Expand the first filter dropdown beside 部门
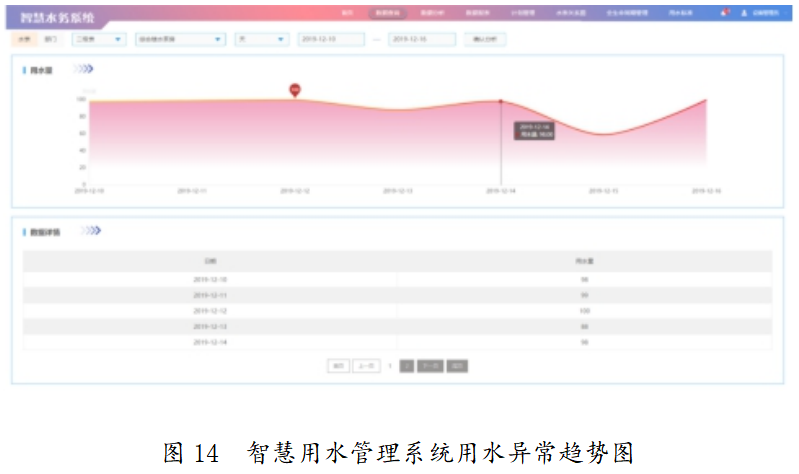 click(99, 39)
